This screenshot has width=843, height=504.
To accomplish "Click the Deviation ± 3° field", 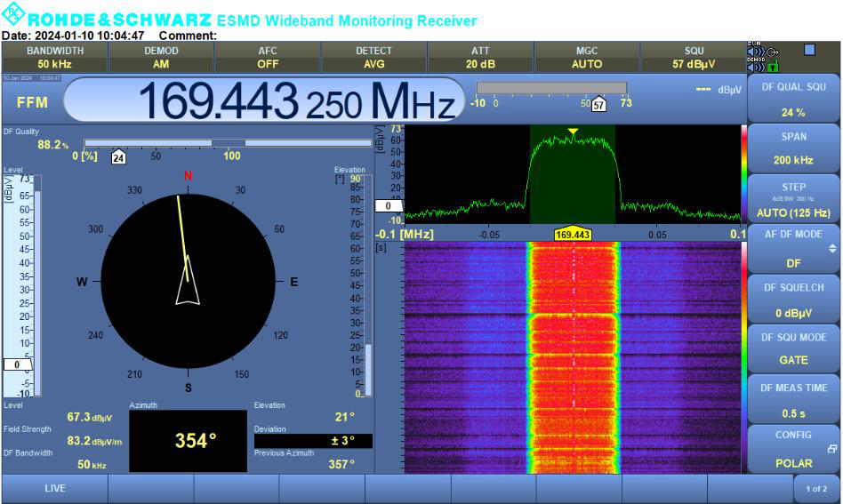I will tap(313, 441).
